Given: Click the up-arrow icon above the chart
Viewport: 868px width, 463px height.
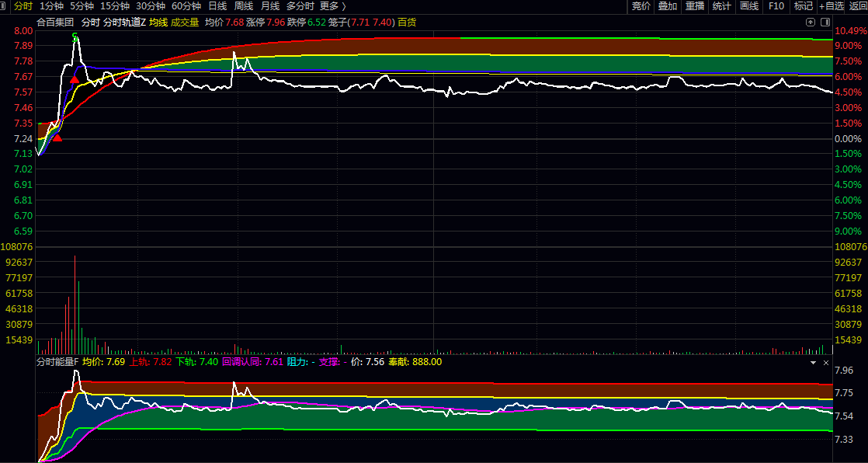Looking at the screenshot, I should click(811, 22).
